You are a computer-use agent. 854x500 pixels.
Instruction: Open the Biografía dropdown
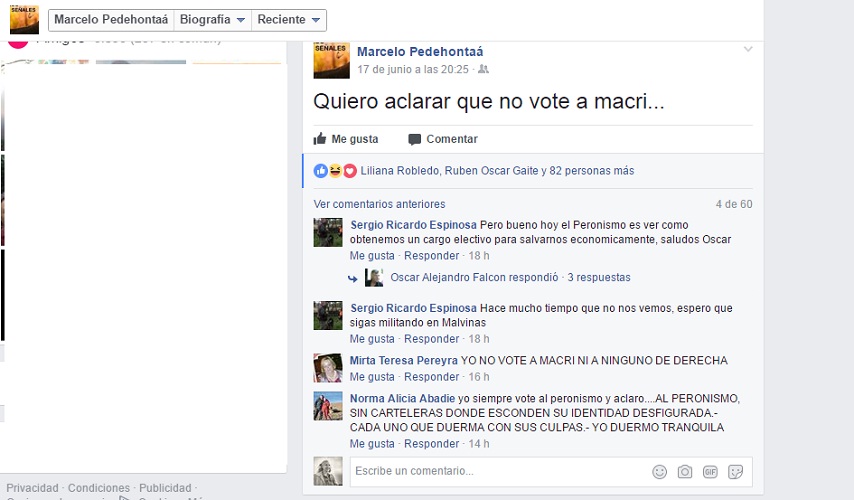[x=212, y=20]
